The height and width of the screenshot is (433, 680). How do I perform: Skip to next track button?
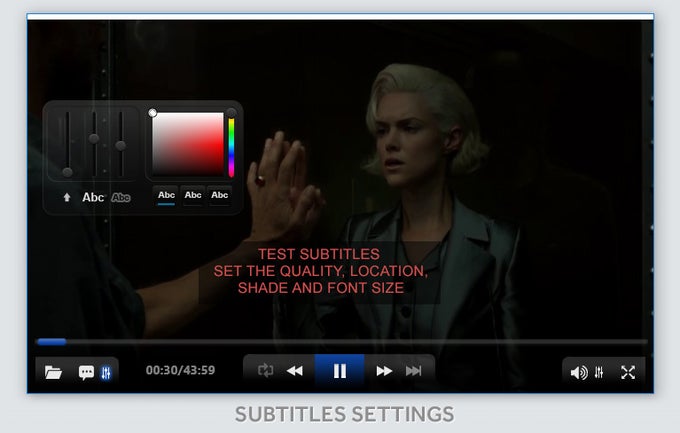[413, 371]
